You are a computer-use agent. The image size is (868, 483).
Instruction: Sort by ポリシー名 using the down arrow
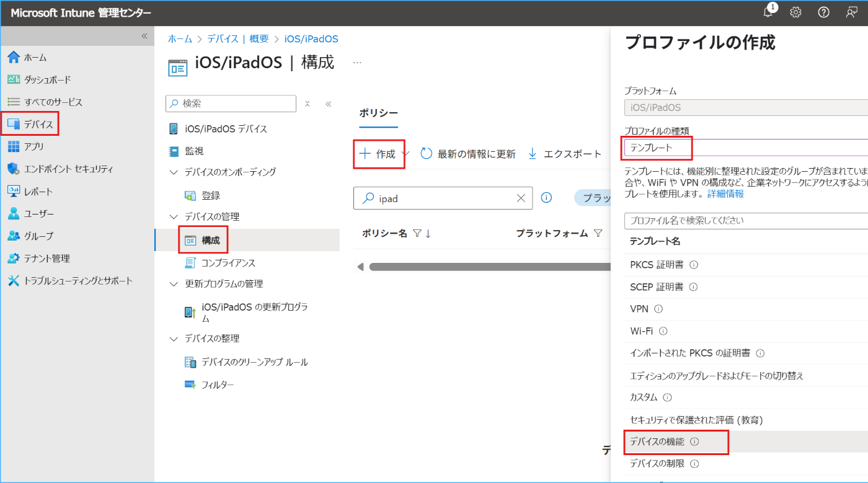pyautogui.click(x=428, y=233)
